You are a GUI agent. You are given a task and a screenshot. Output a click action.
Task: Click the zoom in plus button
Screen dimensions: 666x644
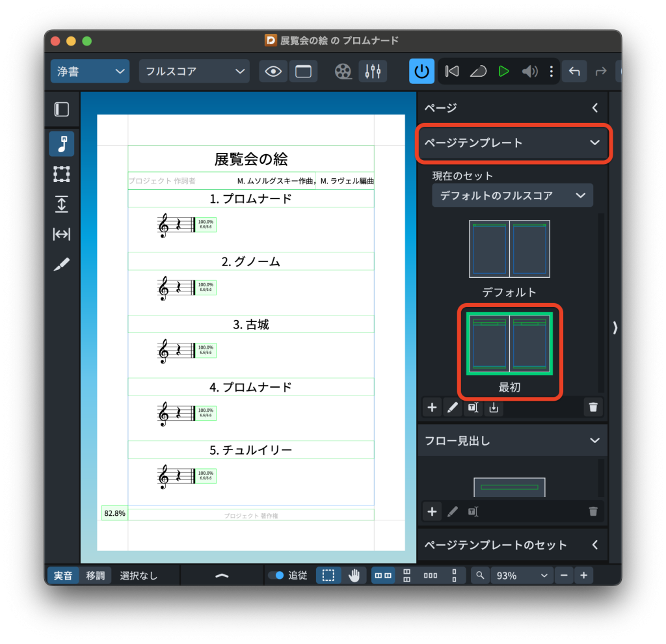point(583,575)
